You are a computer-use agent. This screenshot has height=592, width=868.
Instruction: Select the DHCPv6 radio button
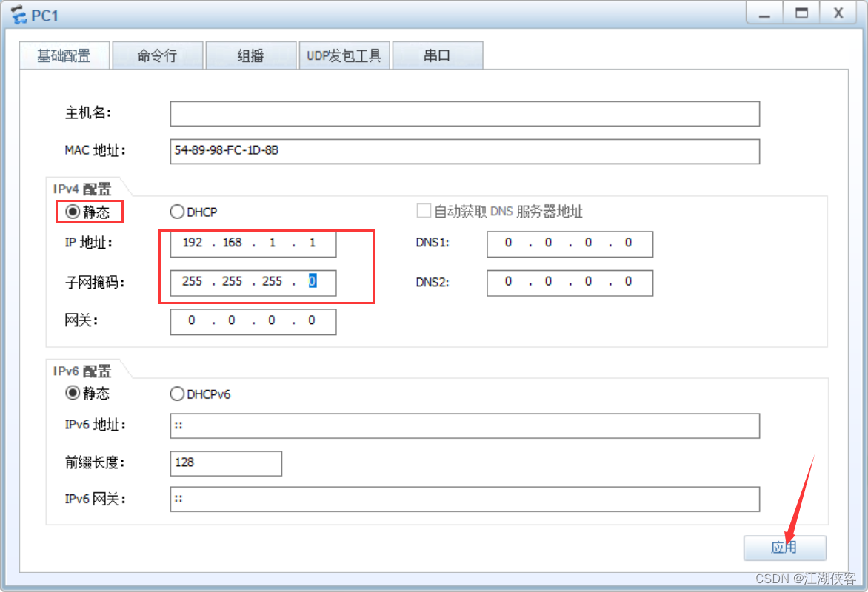pyautogui.click(x=177, y=394)
